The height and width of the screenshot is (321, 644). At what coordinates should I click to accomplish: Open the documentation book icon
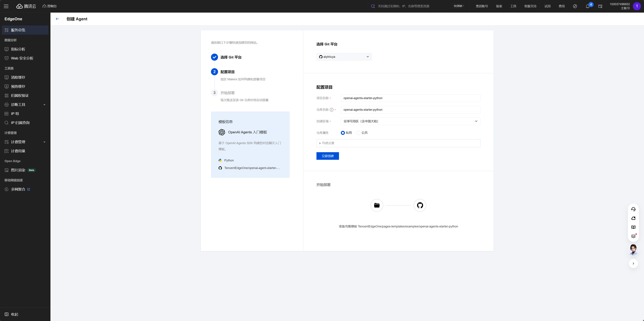point(633,227)
